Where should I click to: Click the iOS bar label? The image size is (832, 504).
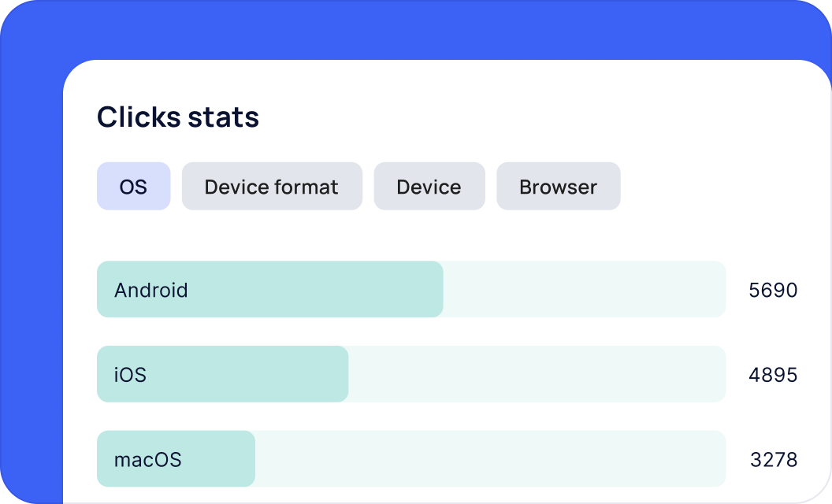point(131,375)
